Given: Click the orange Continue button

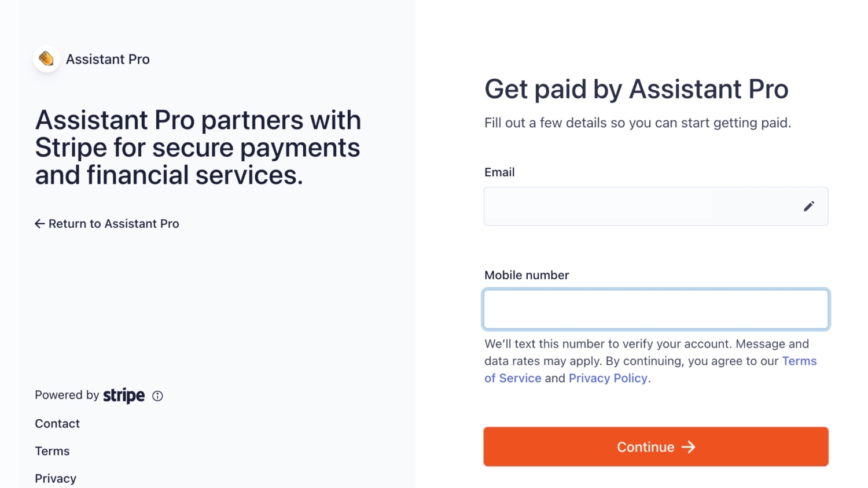Looking at the screenshot, I should click(656, 446).
